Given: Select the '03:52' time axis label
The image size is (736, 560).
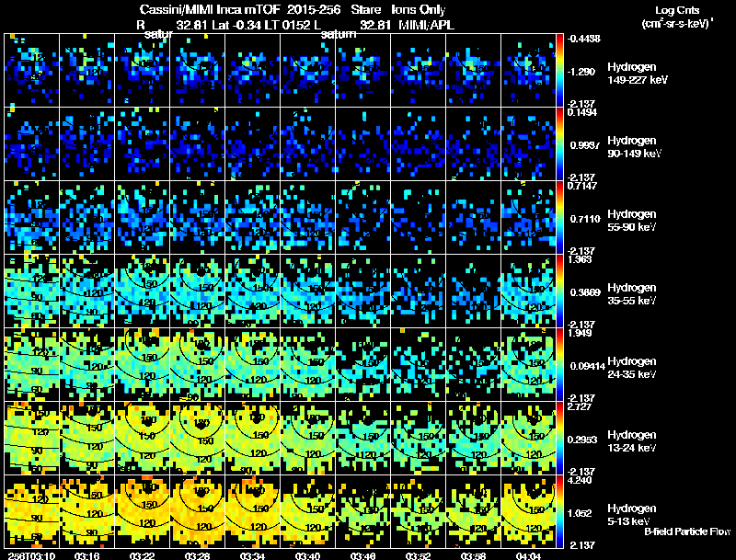Looking at the screenshot, I should coord(418,555).
